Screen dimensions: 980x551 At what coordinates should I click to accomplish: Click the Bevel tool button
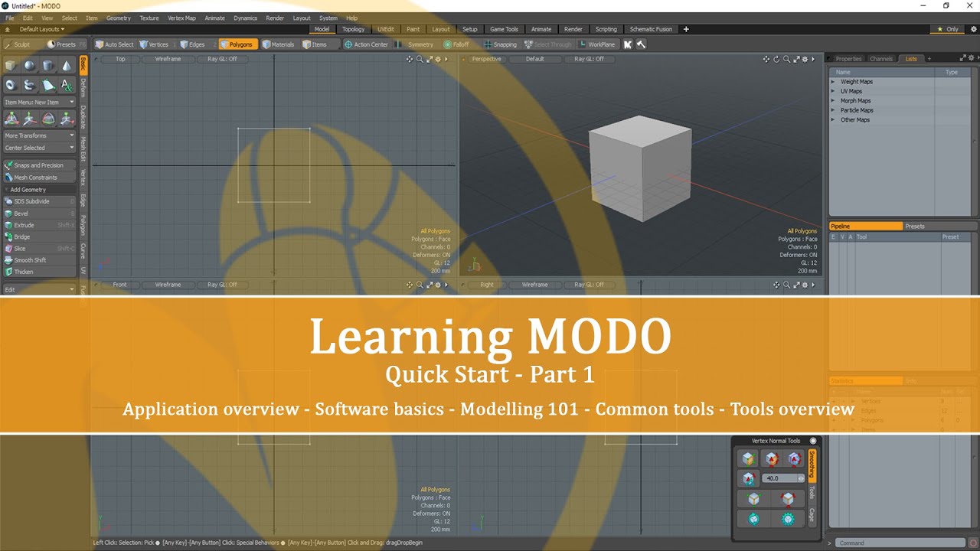(x=39, y=214)
